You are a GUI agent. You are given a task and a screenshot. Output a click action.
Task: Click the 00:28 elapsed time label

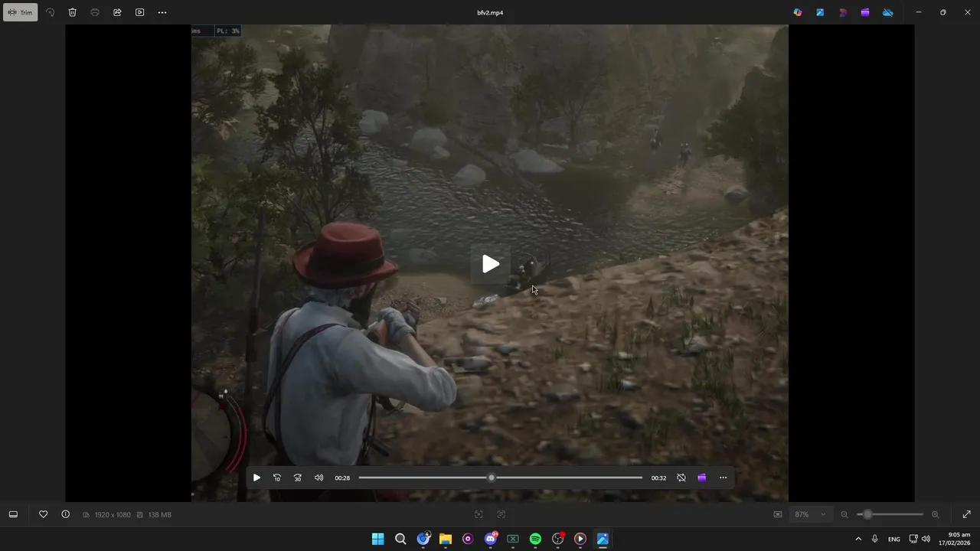342,478
